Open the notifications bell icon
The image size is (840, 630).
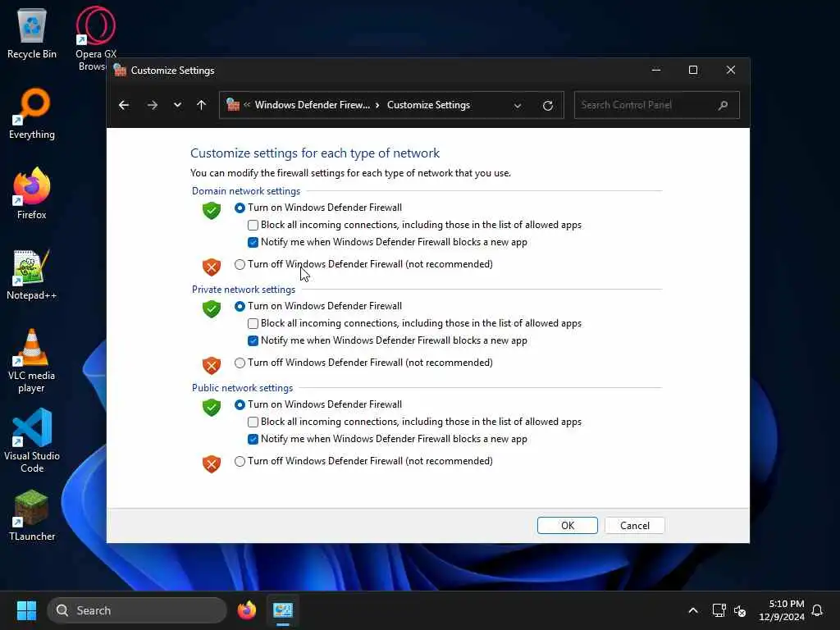click(817, 610)
